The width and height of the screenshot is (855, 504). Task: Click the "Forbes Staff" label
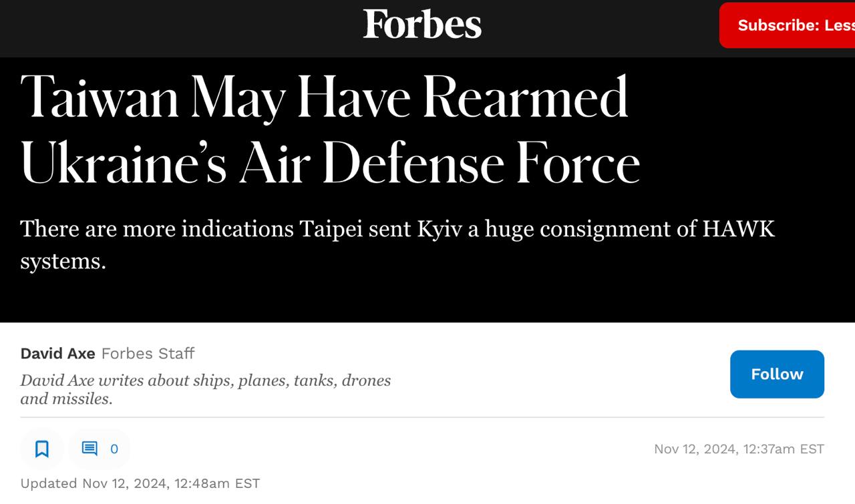[148, 353]
